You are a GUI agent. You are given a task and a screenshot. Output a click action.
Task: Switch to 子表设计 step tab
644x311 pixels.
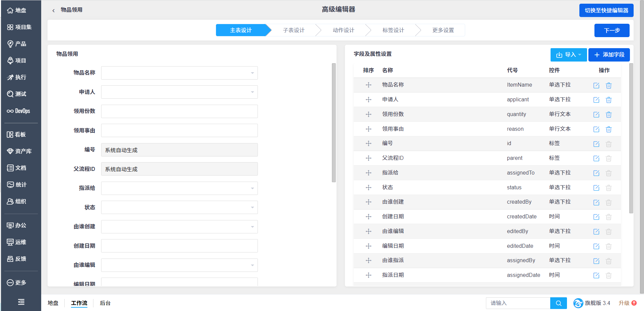pos(293,30)
